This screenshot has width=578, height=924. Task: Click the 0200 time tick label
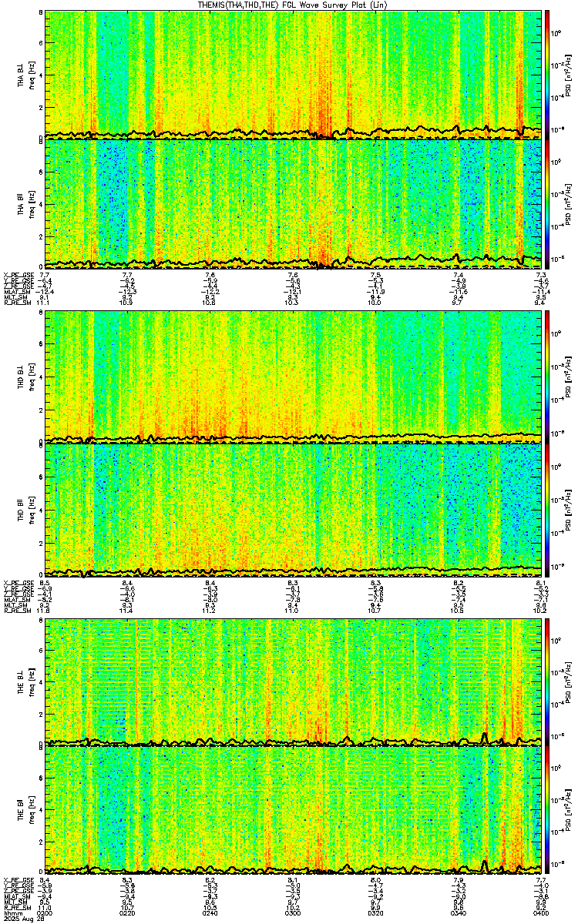point(45,913)
